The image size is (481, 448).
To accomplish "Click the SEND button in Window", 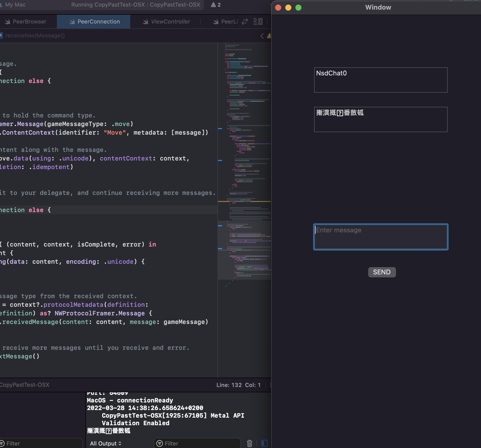I will point(382,272).
